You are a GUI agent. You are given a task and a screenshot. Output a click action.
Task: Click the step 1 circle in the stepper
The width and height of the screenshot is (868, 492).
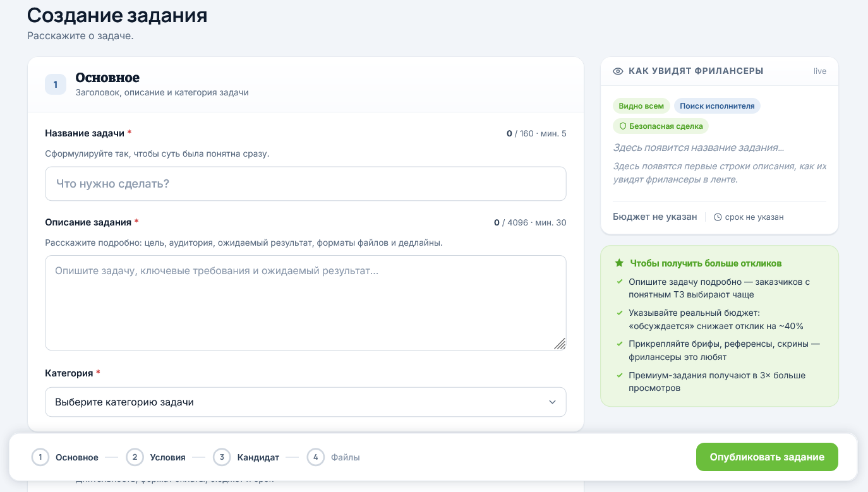click(x=40, y=457)
